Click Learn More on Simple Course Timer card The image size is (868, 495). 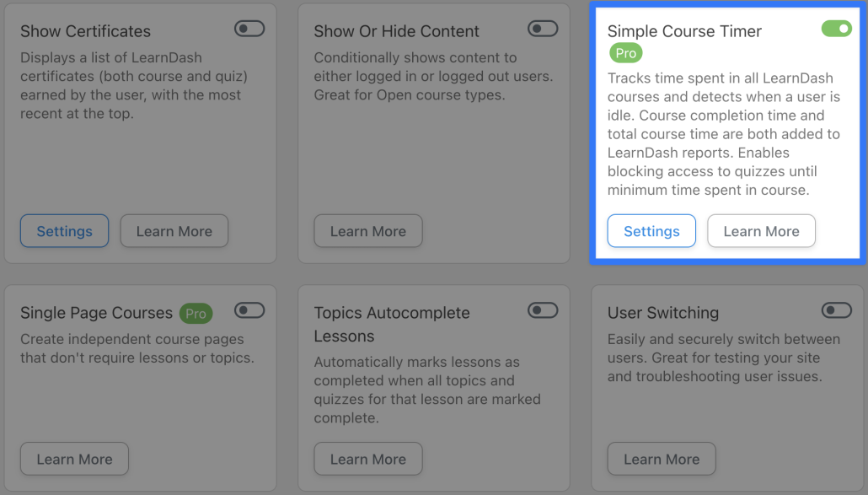[x=761, y=230]
